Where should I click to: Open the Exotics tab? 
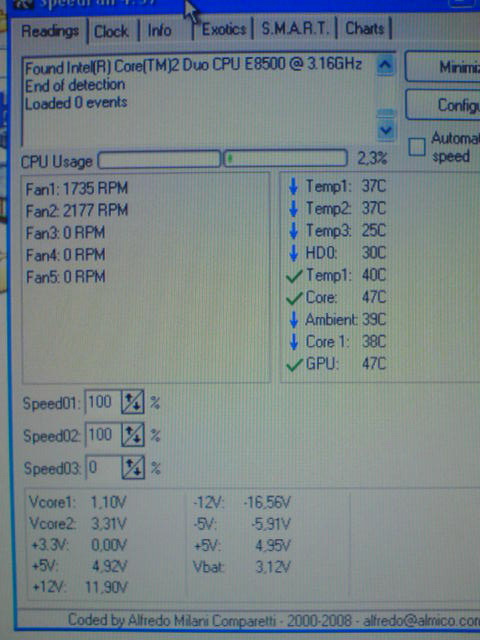point(224,29)
